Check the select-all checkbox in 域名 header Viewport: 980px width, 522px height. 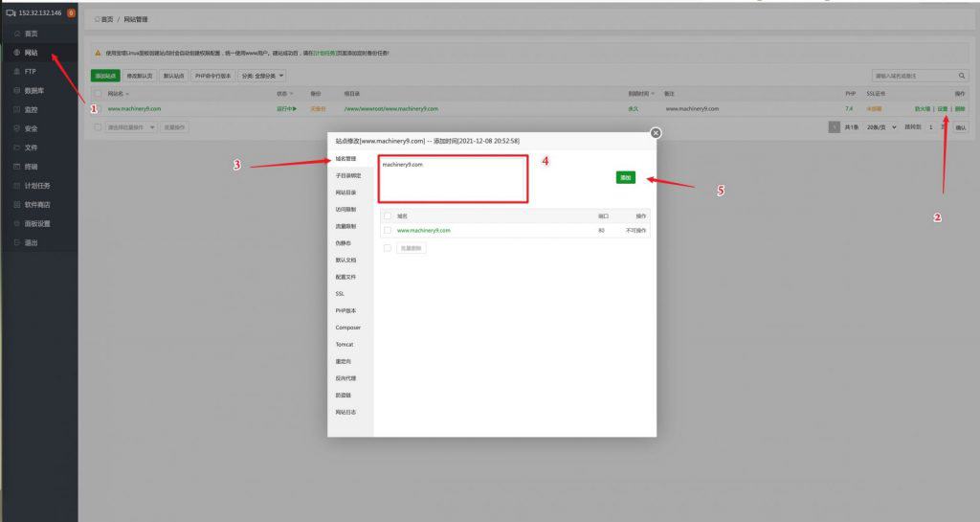click(x=388, y=216)
